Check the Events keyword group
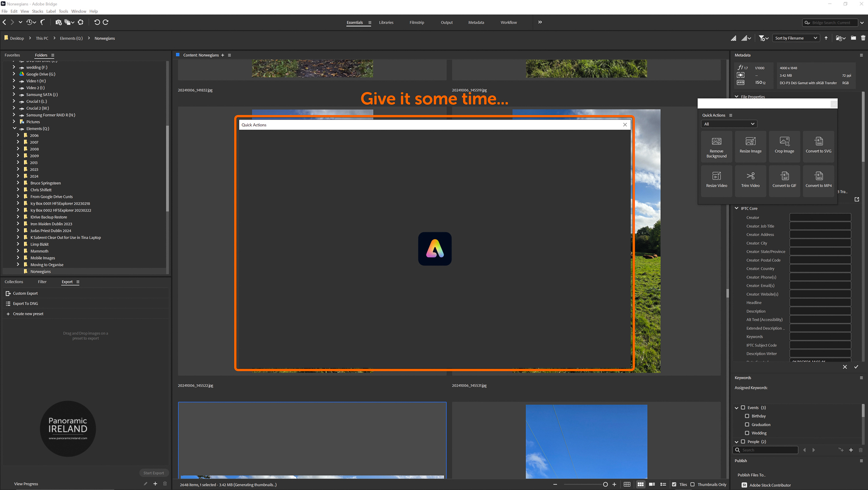Screen dimensions: 868x490 pos(743,408)
